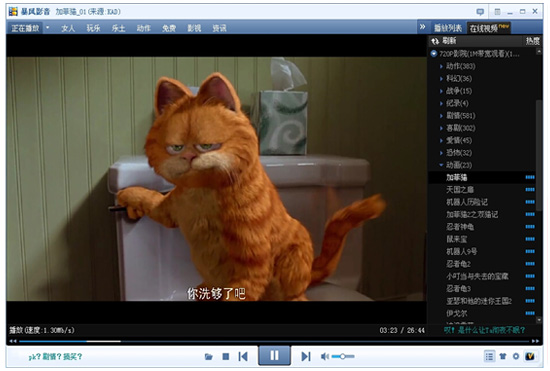The image size is (550, 371).
Task: Click the popularity bars beside 天国之扉
Action: [x=530, y=190]
